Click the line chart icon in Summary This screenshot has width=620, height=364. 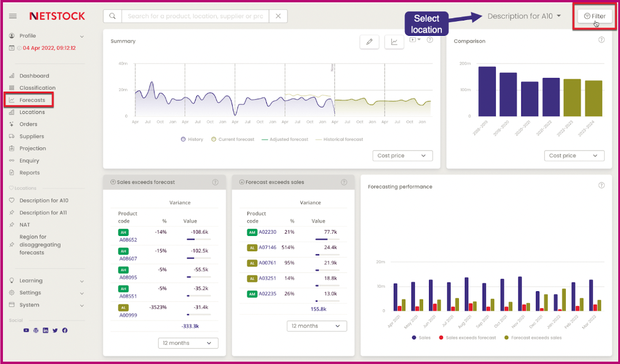click(394, 42)
